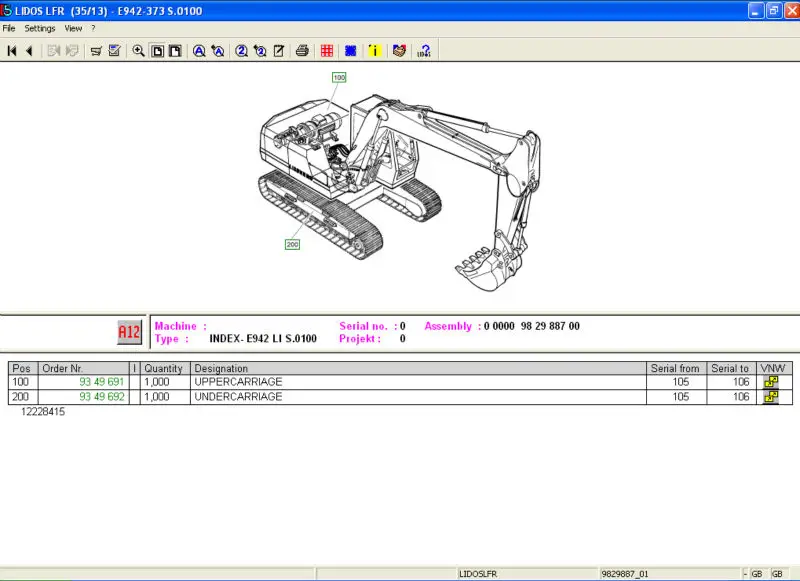
Task: Click the greyed-out last document icon
Action: [x=72, y=50]
